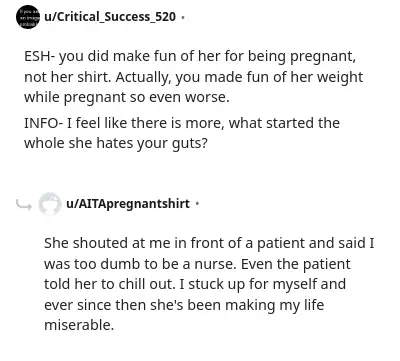Click the "INFO-" word in the comment
This screenshot has height=361, width=400.
[43, 123]
